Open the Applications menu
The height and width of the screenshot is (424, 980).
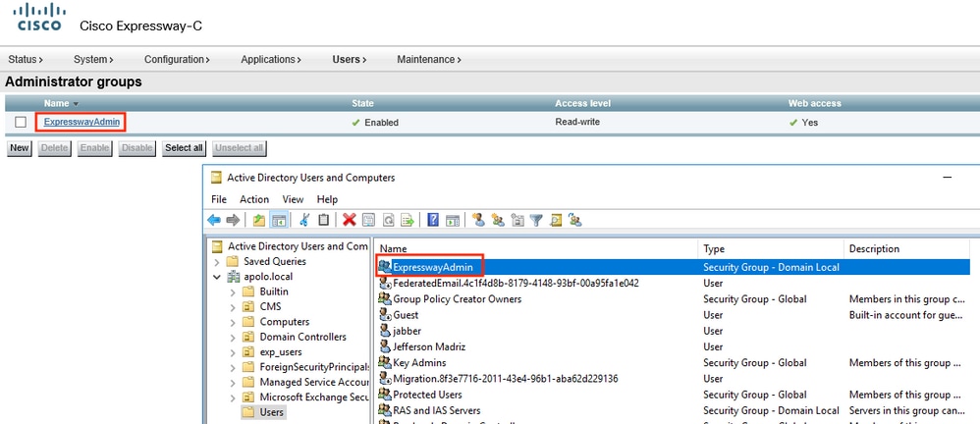[x=271, y=59]
